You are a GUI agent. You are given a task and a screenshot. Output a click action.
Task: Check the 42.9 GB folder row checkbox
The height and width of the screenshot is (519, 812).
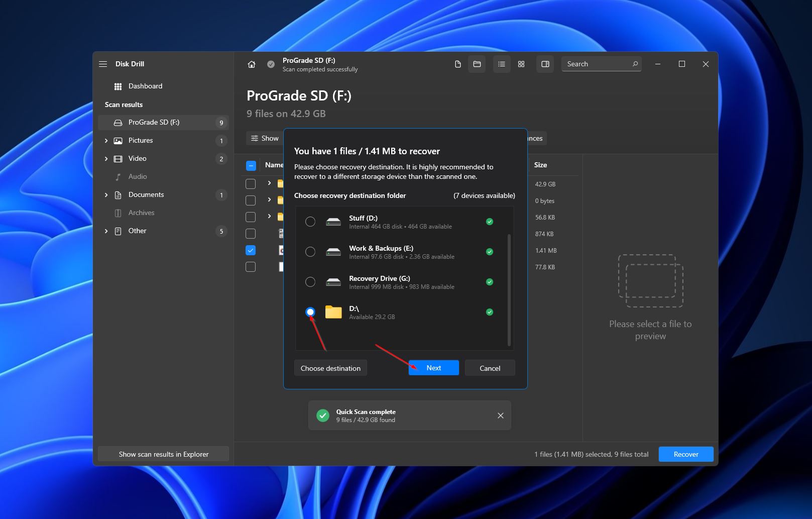click(x=251, y=184)
